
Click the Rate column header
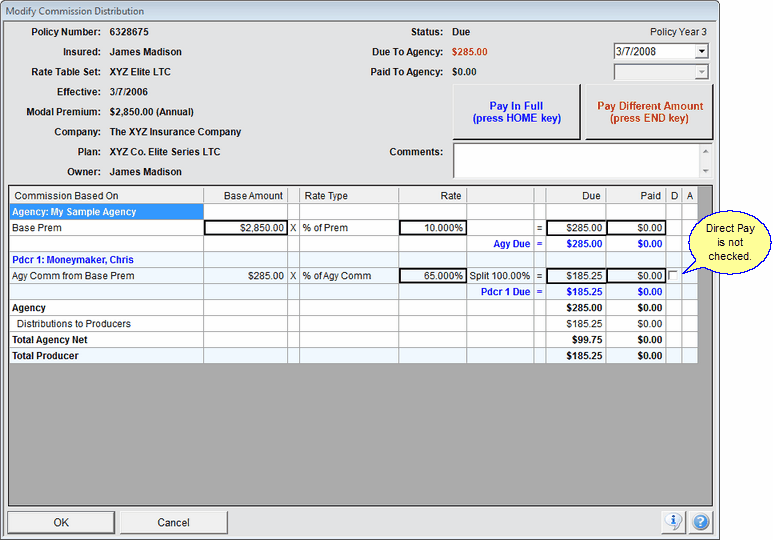433,195
